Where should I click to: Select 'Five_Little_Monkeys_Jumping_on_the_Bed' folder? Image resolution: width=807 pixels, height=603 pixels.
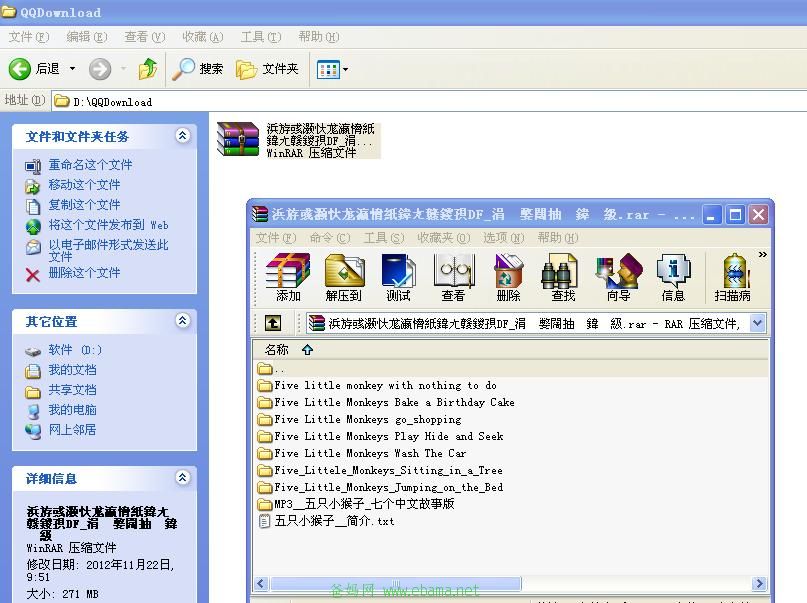(380, 487)
